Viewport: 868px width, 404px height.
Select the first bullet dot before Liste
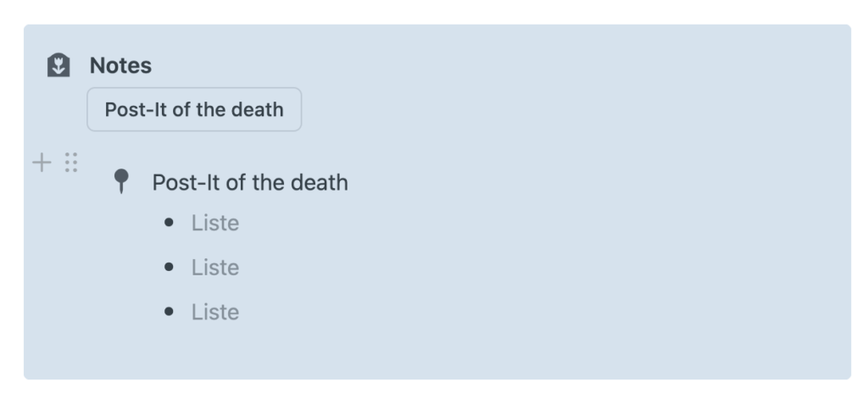click(169, 223)
